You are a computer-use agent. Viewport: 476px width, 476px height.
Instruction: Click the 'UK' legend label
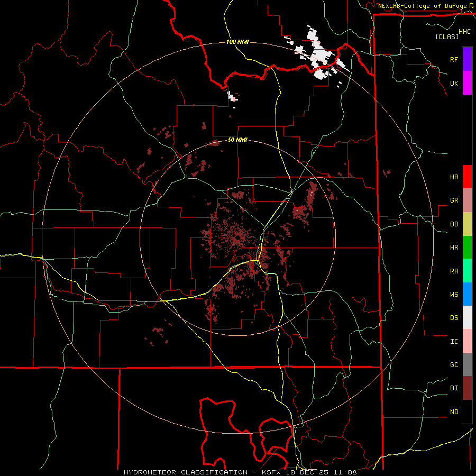pyautogui.click(x=454, y=83)
